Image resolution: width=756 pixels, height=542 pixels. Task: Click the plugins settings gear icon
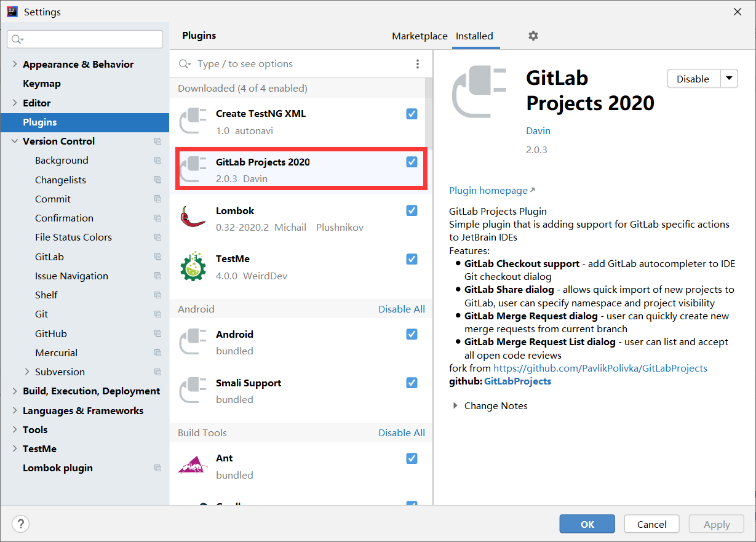533,36
